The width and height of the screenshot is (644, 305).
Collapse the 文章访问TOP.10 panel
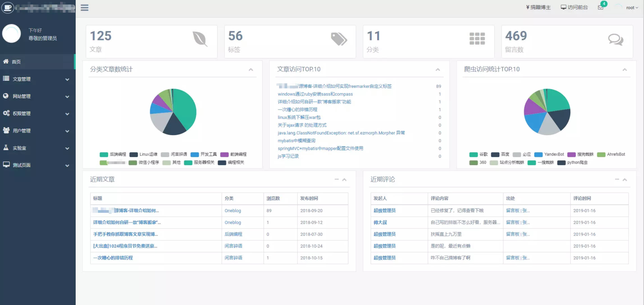tap(437, 70)
